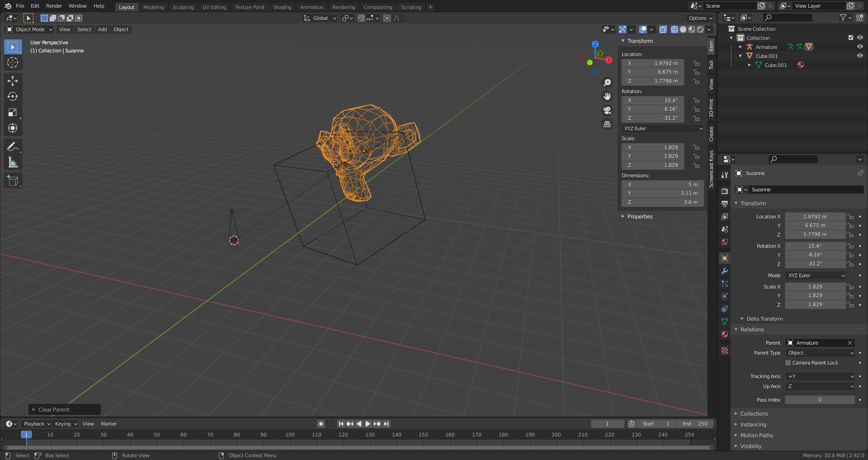Switch to wireframe viewport shading

tap(675, 29)
